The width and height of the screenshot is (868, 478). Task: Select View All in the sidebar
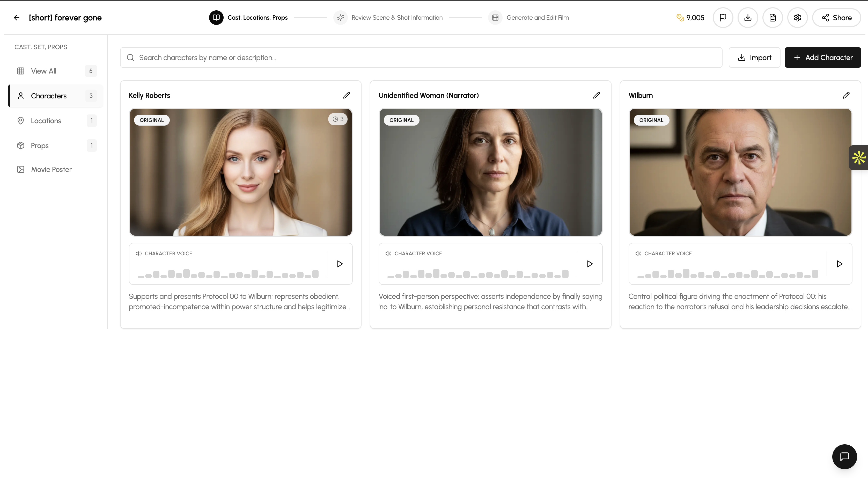pos(43,71)
